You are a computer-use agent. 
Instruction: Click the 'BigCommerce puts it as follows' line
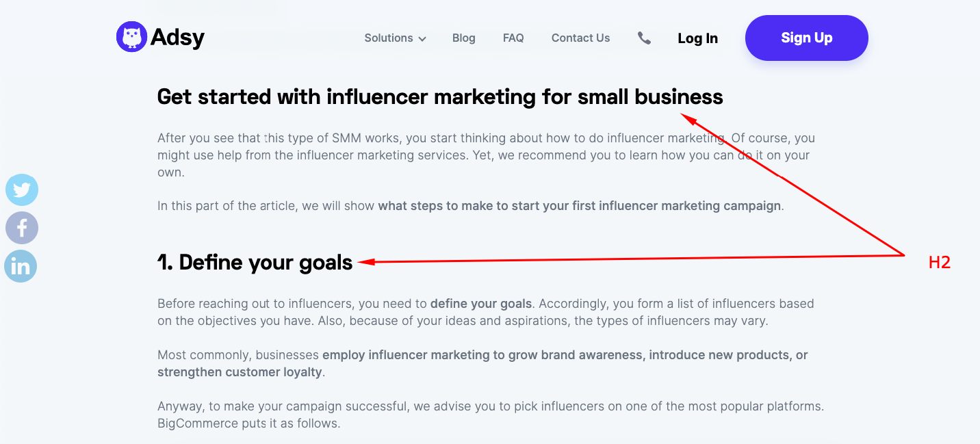248,423
